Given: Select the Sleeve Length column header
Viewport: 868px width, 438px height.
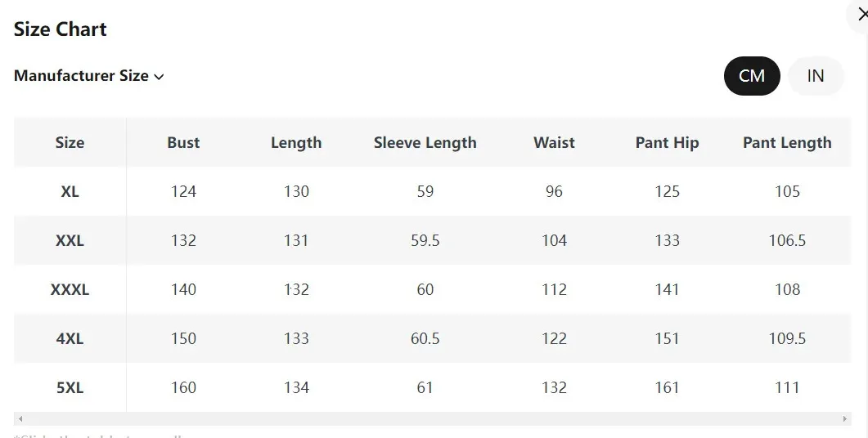Looking at the screenshot, I should [425, 143].
